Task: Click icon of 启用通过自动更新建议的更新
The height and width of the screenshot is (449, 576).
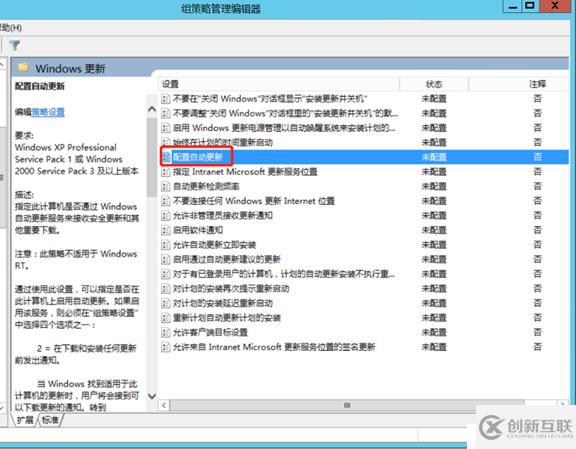Action: pyautogui.click(x=166, y=259)
